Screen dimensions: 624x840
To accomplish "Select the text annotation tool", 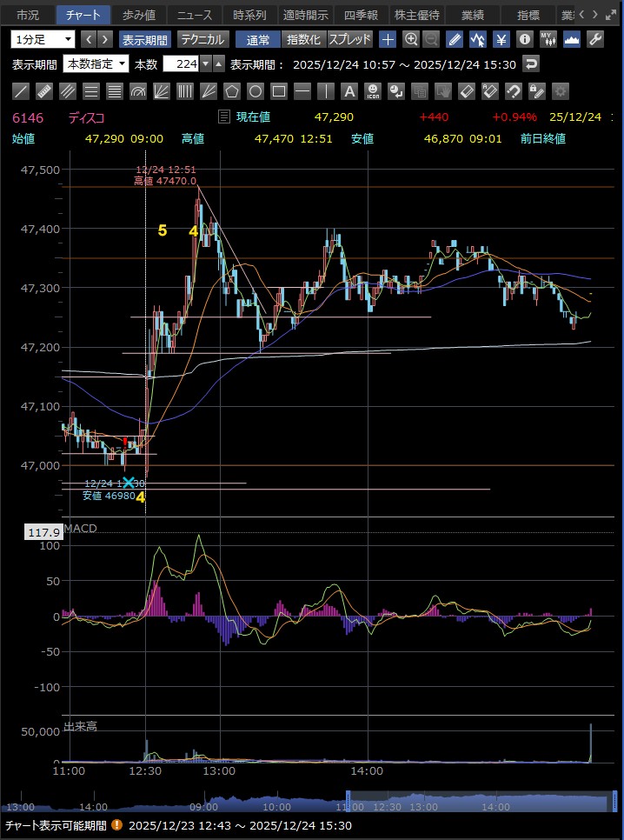I will (x=349, y=91).
